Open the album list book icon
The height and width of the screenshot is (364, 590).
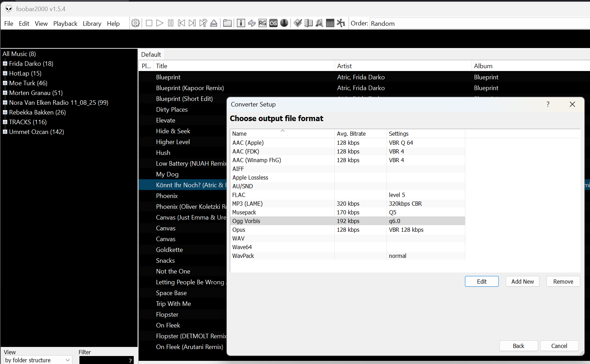click(309, 23)
